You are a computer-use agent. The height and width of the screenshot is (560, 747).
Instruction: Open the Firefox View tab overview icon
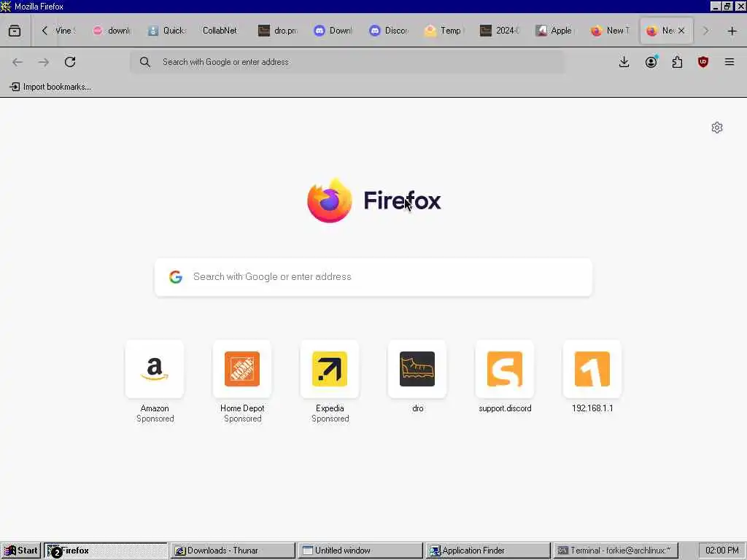pyautogui.click(x=15, y=31)
